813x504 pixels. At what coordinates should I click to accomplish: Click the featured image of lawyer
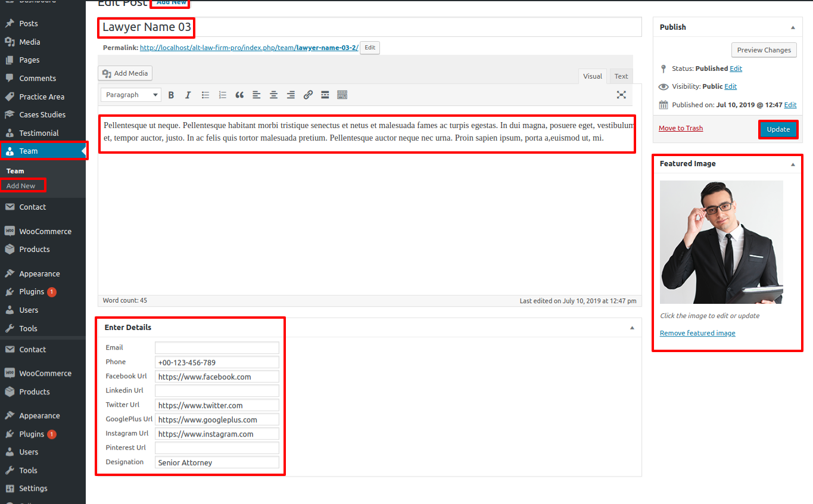(721, 242)
